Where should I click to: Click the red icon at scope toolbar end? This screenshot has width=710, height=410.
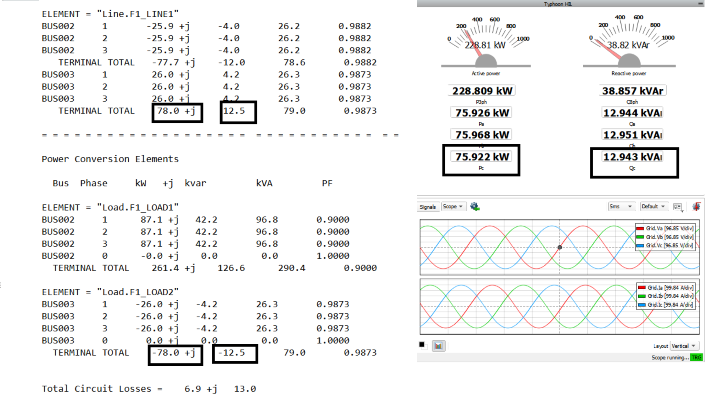click(695, 206)
